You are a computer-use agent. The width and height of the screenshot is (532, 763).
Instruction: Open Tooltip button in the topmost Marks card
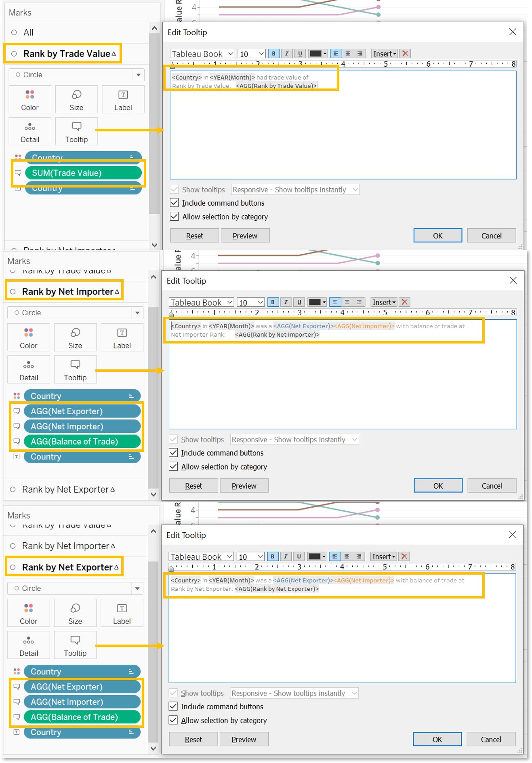click(x=76, y=132)
